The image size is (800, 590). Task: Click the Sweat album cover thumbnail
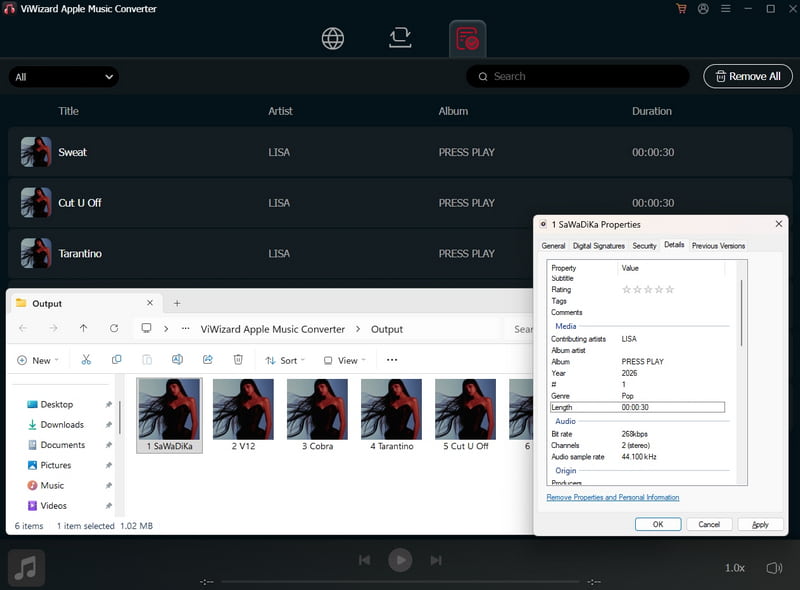36,152
